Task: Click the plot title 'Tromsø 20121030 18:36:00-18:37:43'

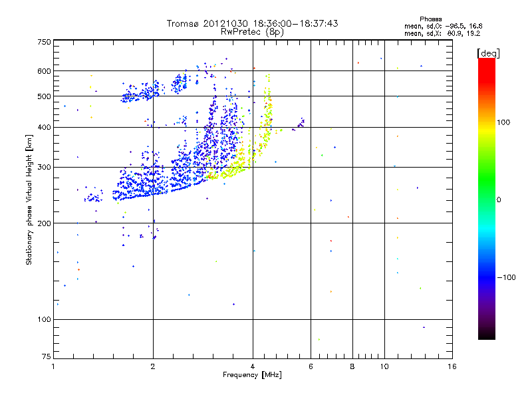Action: tap(252, 23)
